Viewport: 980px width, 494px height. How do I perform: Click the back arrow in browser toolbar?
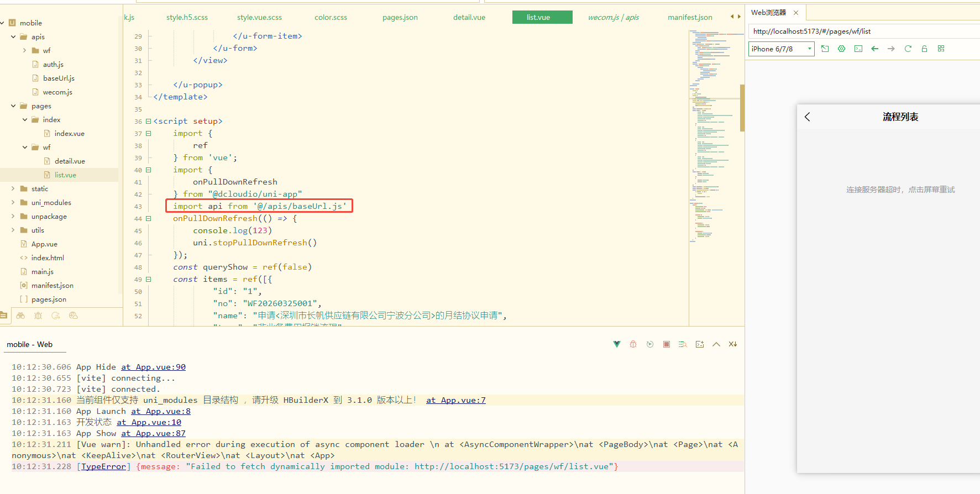coord(874,49)
